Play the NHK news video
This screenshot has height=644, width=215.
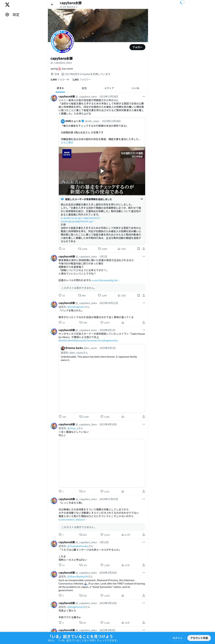[x=102, y=171]
